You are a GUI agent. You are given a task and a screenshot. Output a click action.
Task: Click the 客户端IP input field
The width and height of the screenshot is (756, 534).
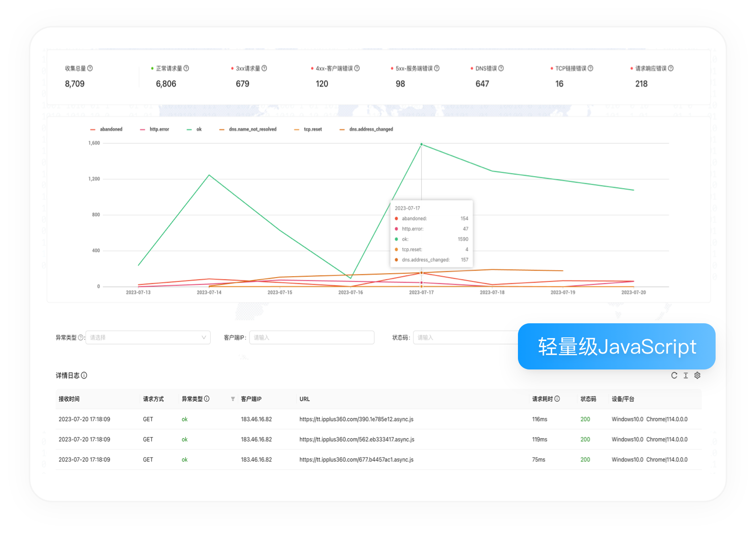point(312,337)
